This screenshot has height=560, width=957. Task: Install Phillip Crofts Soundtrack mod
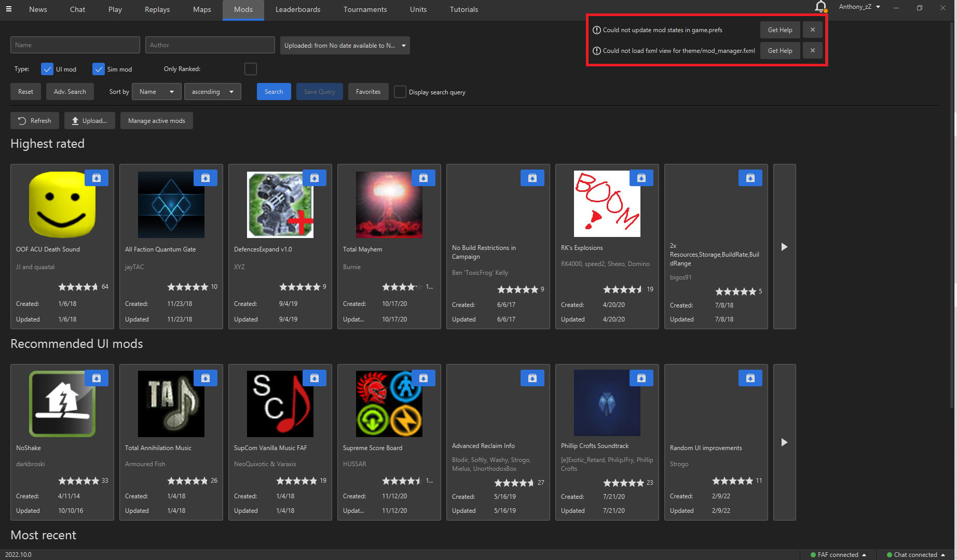[x=641, y=378]
